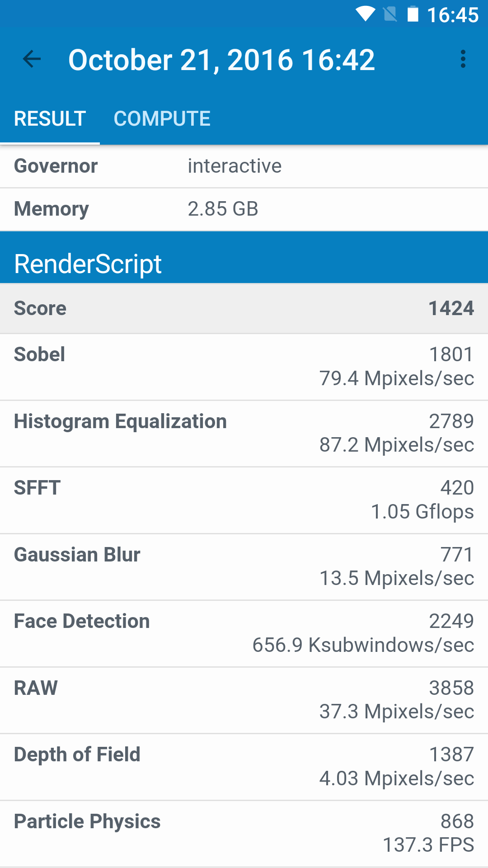Open the three-dot overflow menu
The width and height of the screenshot is (488, 868).
[463, 59]
